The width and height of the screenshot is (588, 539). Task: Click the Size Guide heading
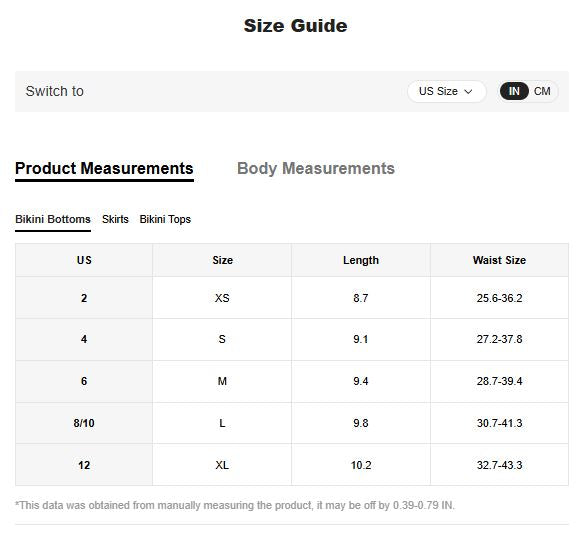point(296,26)
